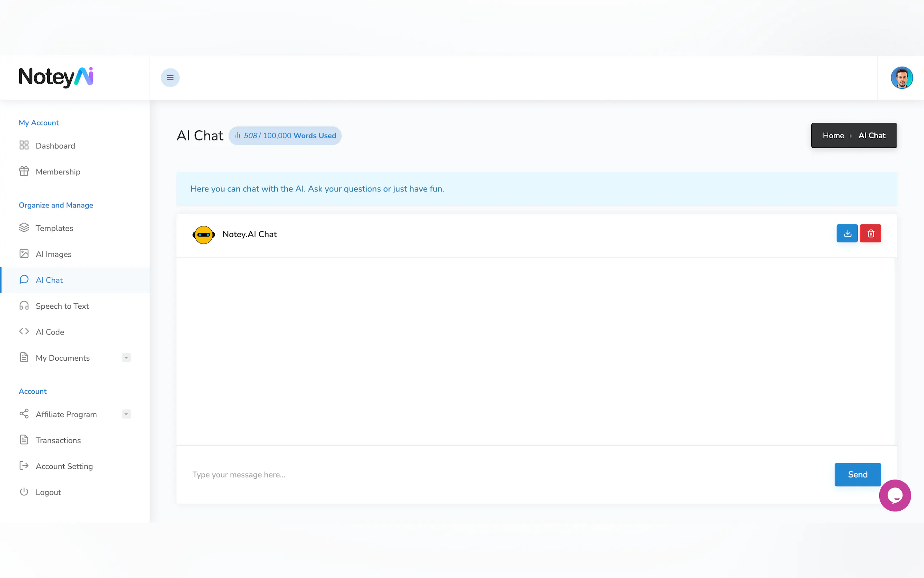Click the user profile avatar
Image resolution: width=924 pixels, height=578 pixels.
[901, 78]
